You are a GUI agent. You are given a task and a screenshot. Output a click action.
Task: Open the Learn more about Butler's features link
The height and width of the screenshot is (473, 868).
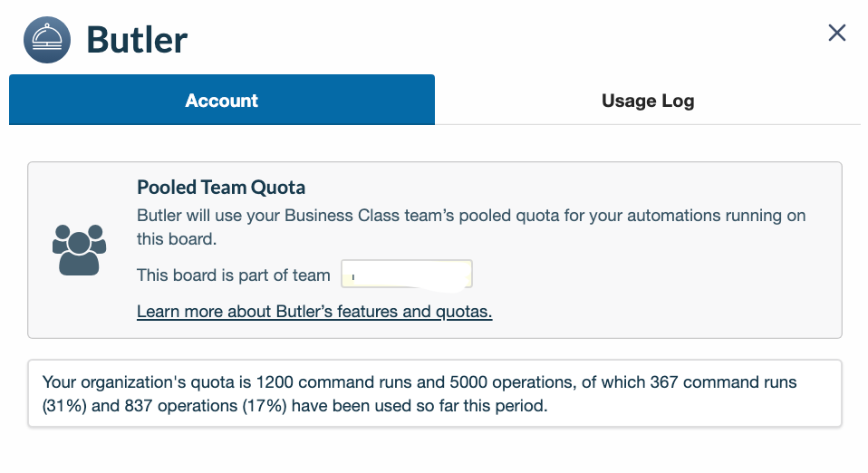click(x=314, y=312)
